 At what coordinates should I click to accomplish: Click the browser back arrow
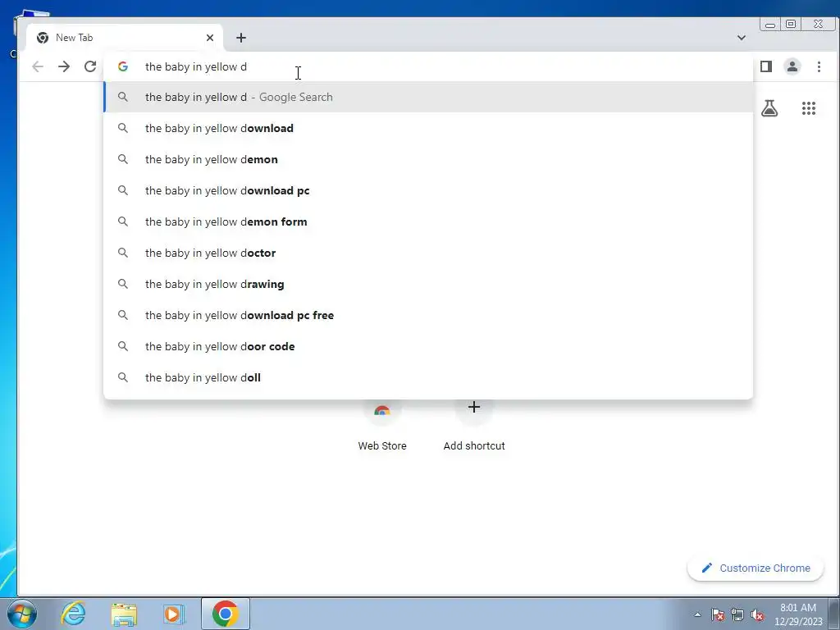click(x=38, y=66)
